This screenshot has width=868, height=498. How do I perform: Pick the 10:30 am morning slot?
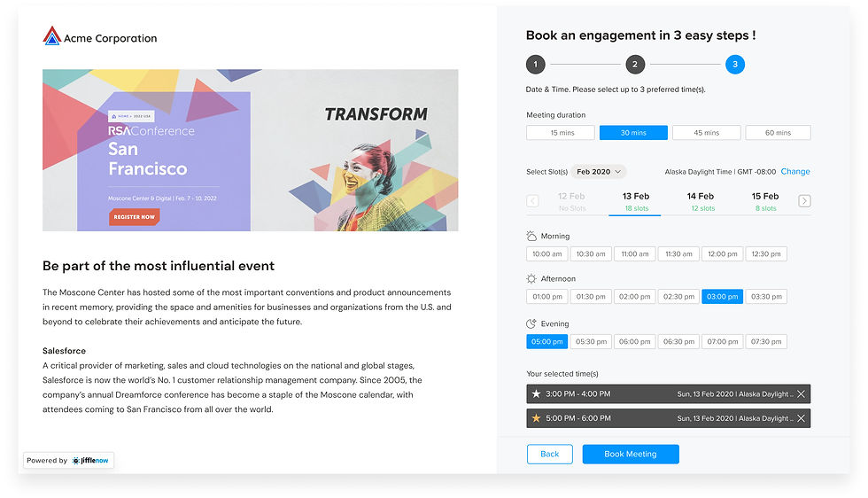pos(591,253)
